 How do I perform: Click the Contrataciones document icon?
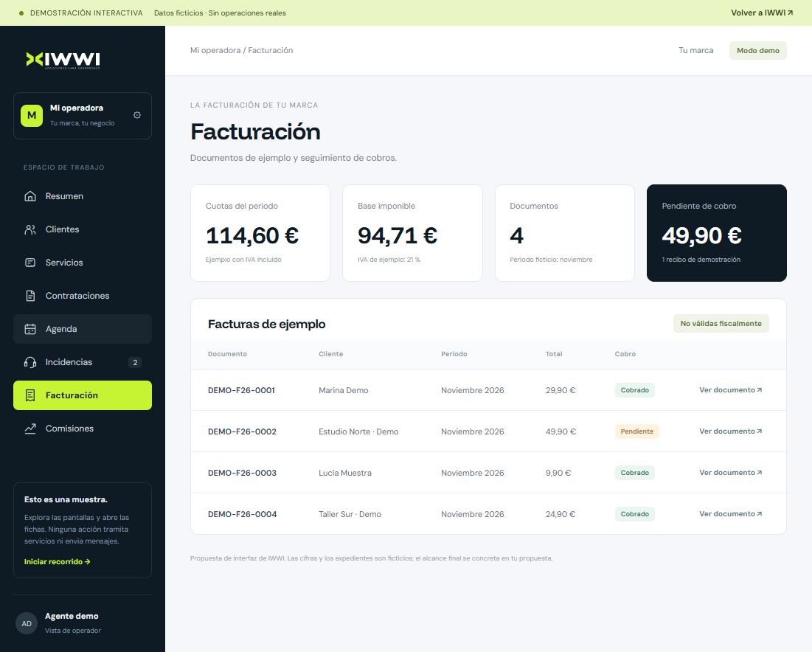click(x=30, y=296)
